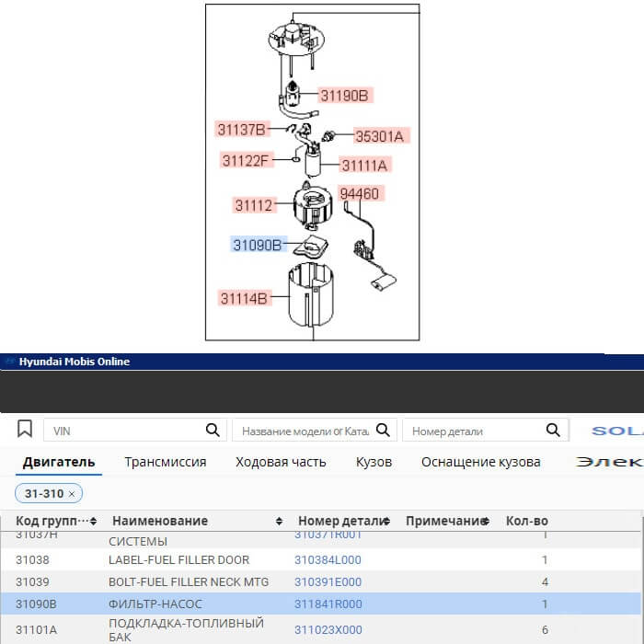Click the bookmark icon beside VIN field

click(x=25, y=430)
